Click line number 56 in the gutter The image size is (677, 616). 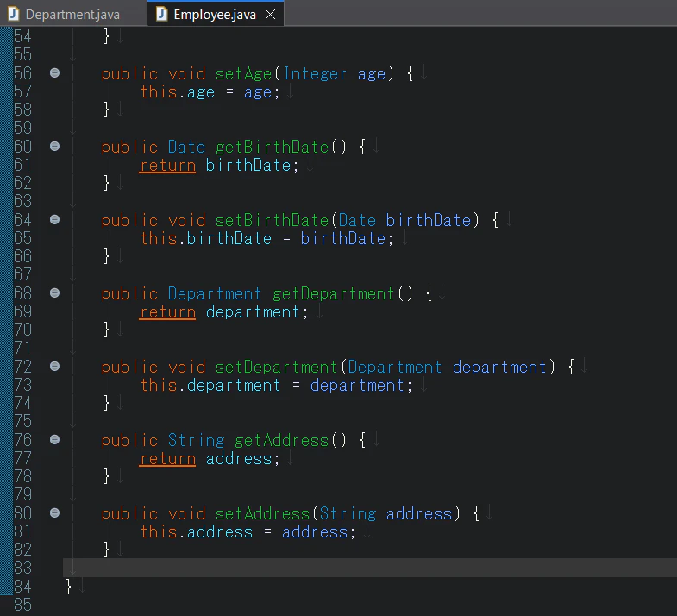(22, 73)
